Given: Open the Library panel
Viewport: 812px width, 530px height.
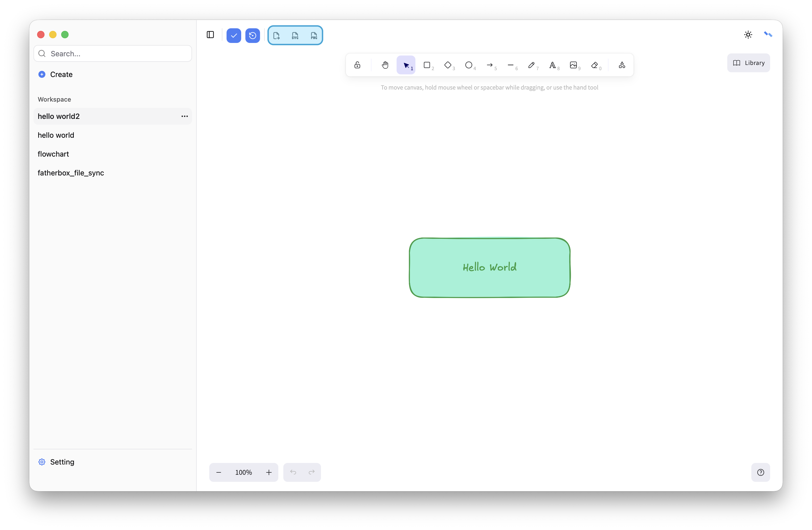Looking at the screenshot, I should pyautogui.click(x=748, y=63).
